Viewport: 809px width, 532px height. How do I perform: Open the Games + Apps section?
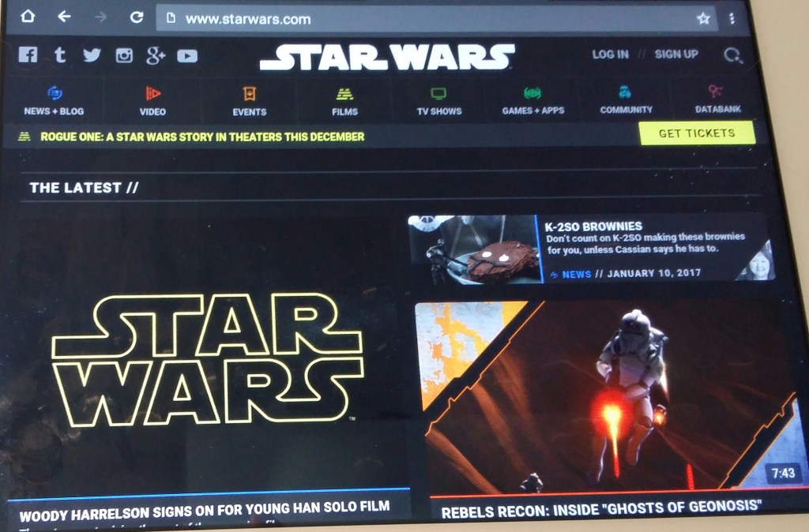tap(533, 111)
